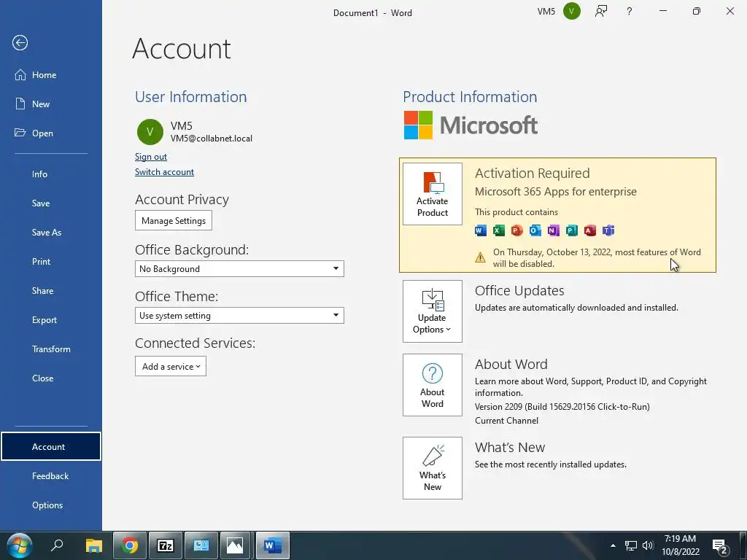747x560 pixels.
Task: Click the PowerPoint app icon in product list
Action: tap(517, 231)
